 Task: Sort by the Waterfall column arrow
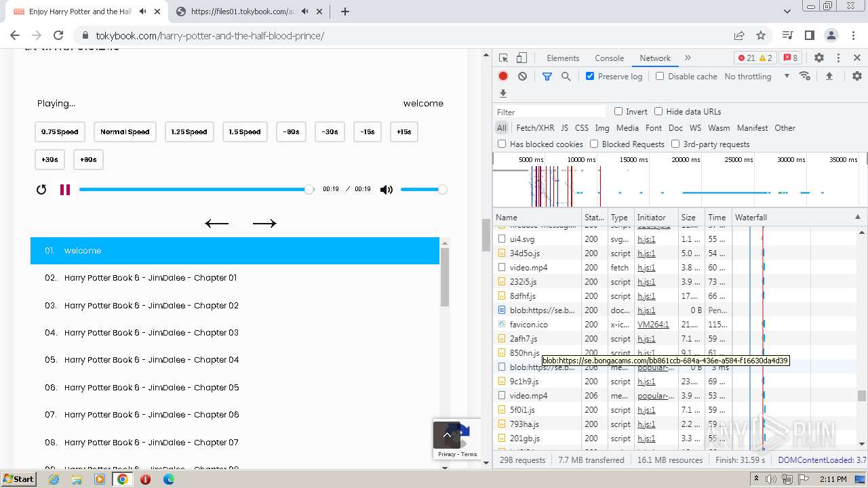point(857,218)
